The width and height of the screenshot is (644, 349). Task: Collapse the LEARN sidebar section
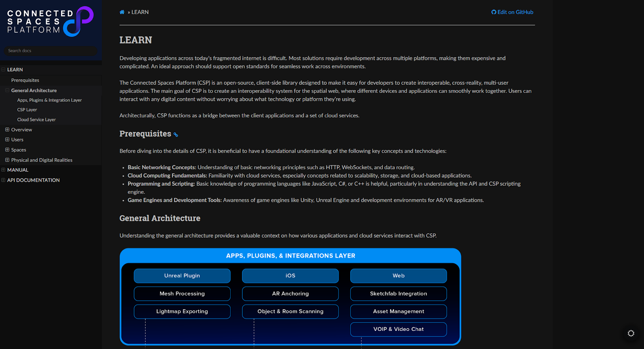pos(3,70)
